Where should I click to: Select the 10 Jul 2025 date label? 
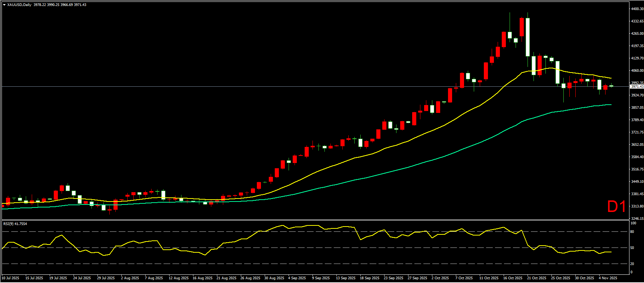[x=10, y=278]
